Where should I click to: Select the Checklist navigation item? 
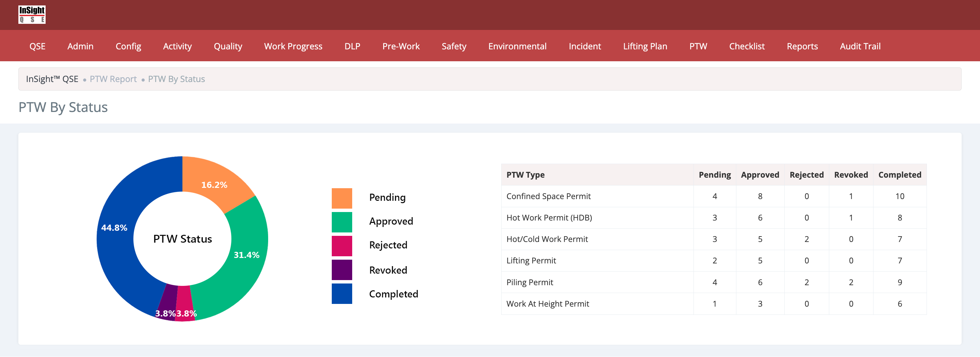point(747,46)
